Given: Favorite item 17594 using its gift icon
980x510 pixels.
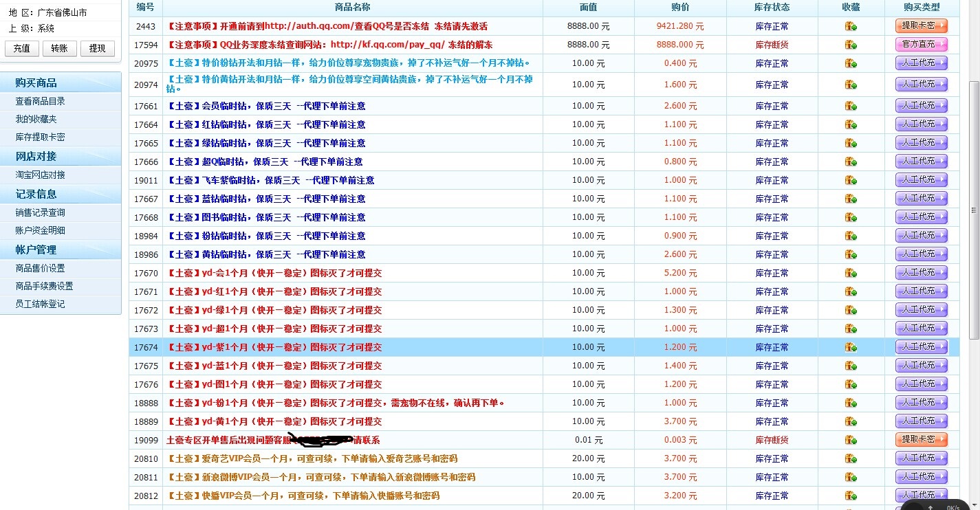Looking at the screenshot, I should (x=851, y=45).
